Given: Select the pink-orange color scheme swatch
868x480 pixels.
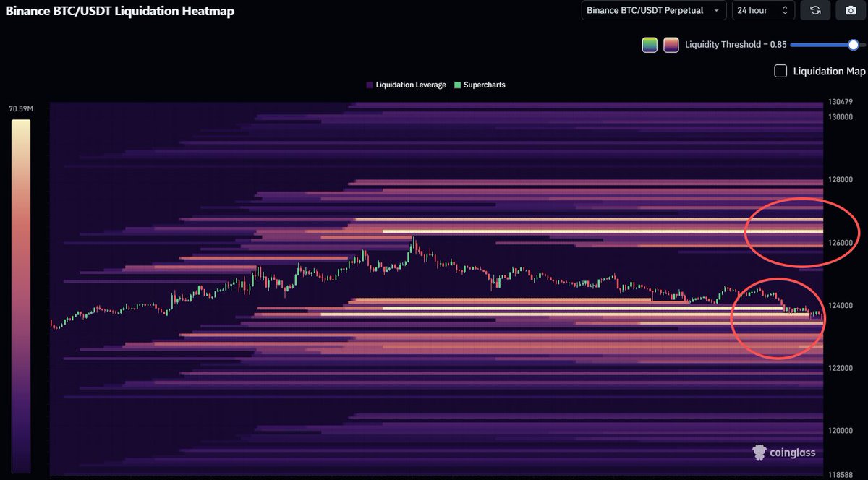Looking at the screenshot, I should point(671,45).
